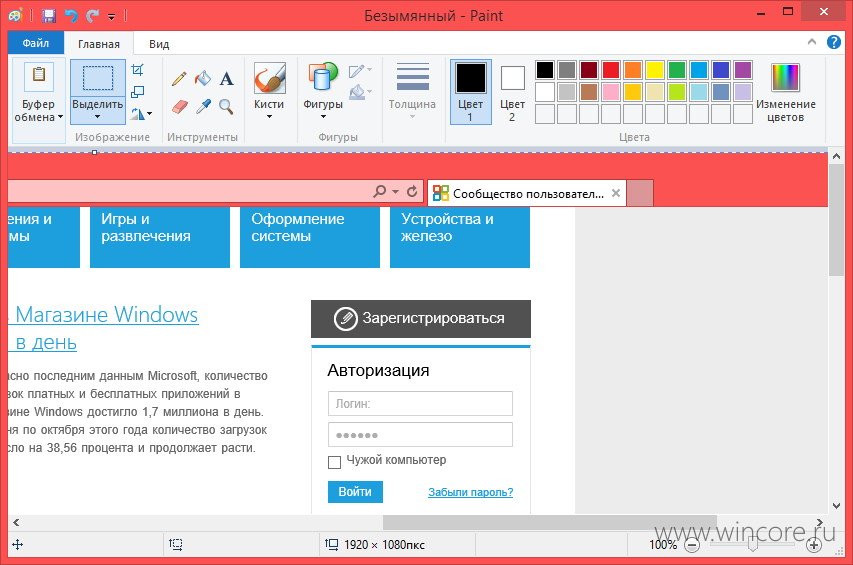Click the Shapes gallery icon

click(x=323, y=77)
